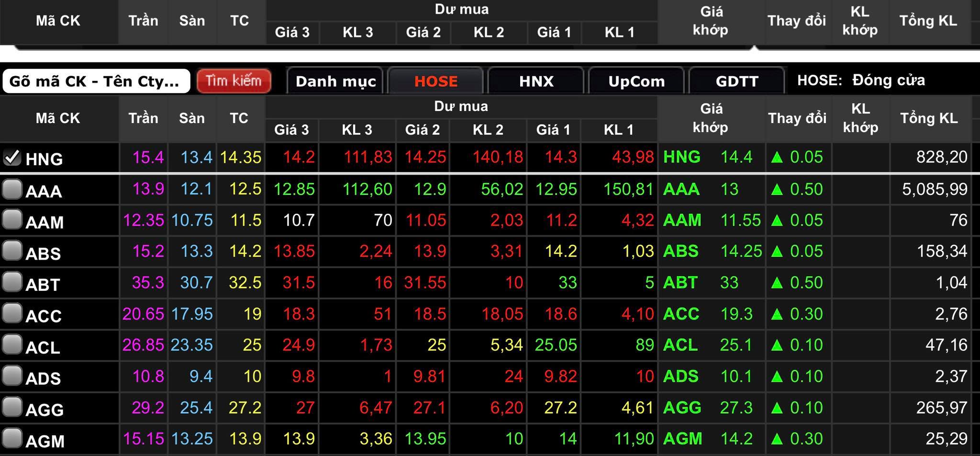Focus the stock code search field
Viewport: 980px width, 456px height.
(96, 81)
